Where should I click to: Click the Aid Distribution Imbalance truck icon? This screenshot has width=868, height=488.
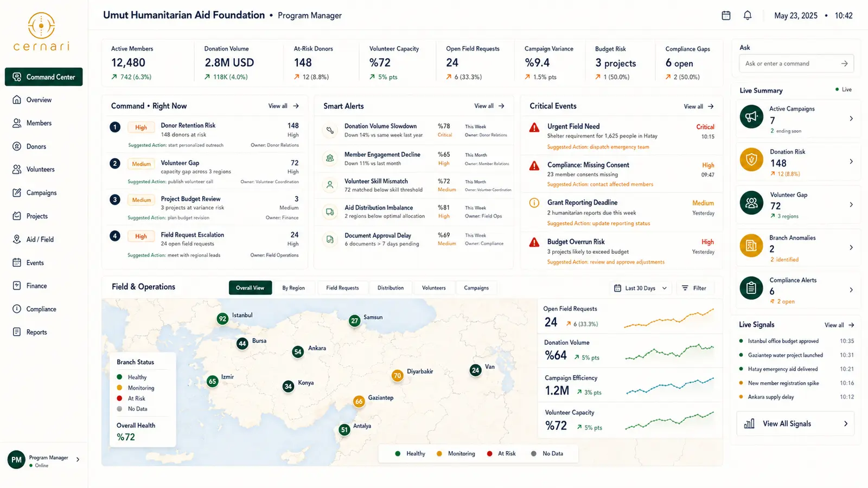tap(329, 211)
